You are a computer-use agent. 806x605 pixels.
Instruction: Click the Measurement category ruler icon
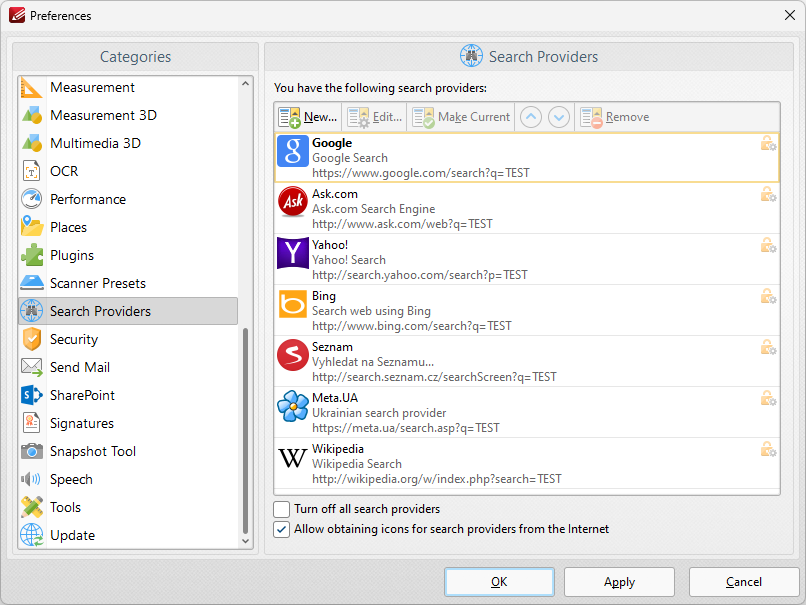pyautogui.click(x=31, y=87)
